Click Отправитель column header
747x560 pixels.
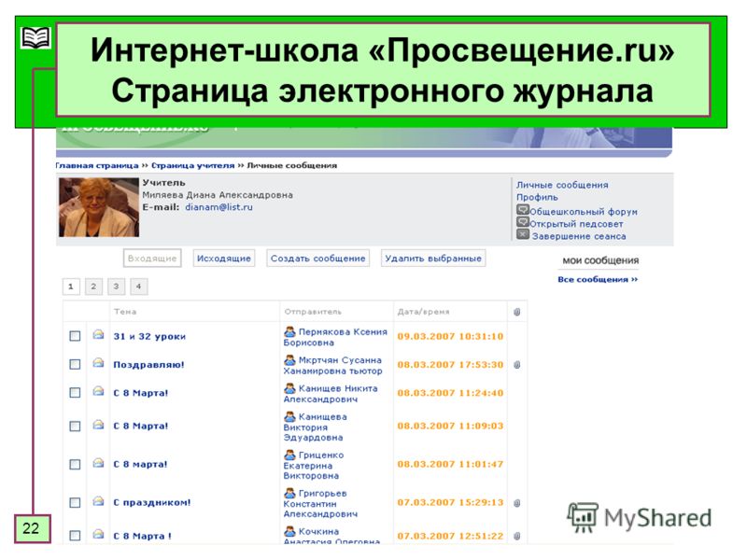[313, 312]
